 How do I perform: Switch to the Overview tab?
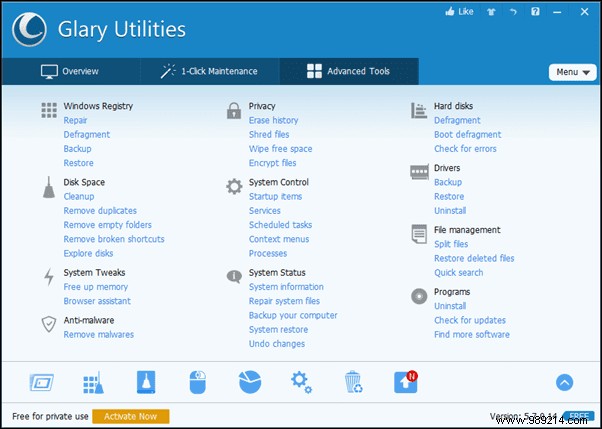71,71
